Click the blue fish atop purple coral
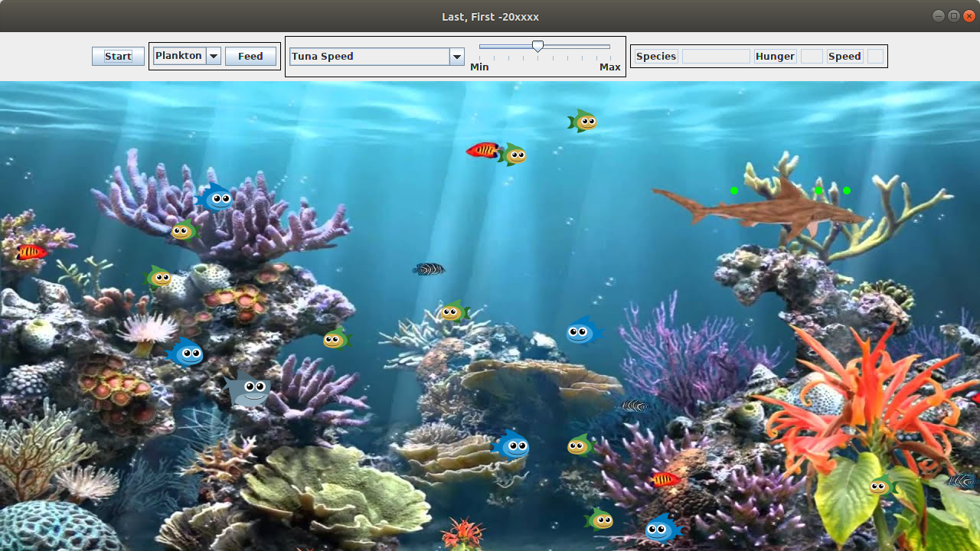Viewport: 980px width, 551px height. pyautogui.click(x=215, y=199)
